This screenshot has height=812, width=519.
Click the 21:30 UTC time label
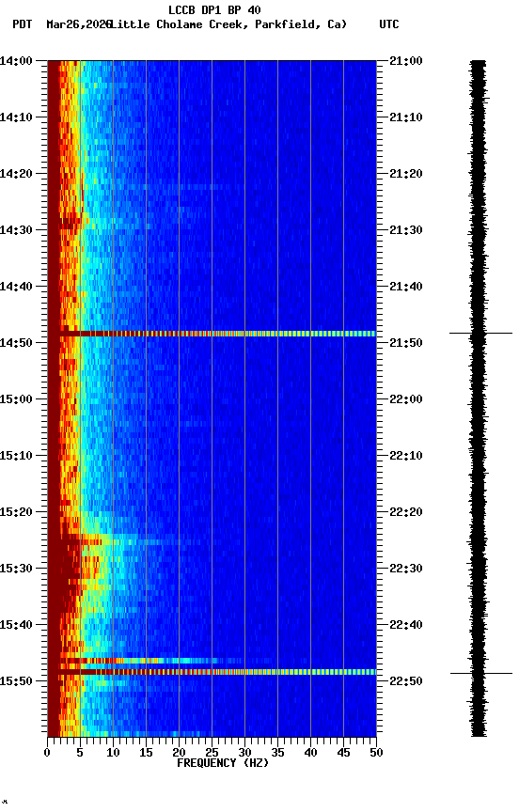tap(406, 230)
